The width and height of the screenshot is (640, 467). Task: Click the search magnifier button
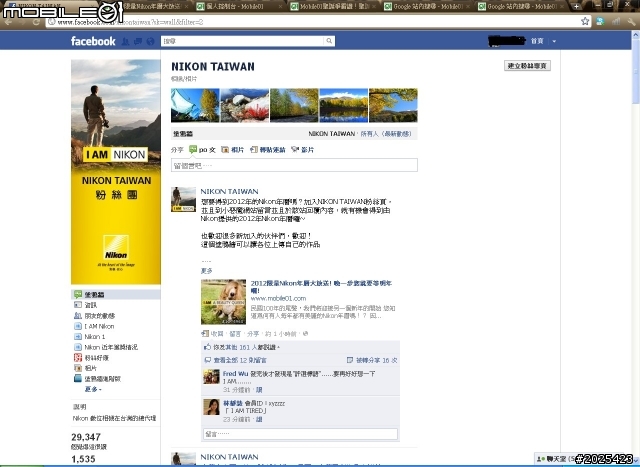[329, 41]
